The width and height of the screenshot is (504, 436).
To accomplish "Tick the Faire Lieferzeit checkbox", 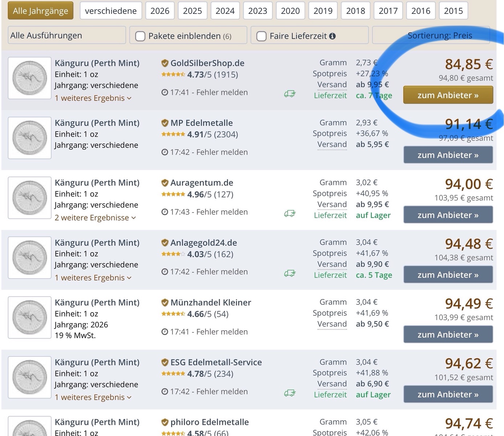I will point(261,36).
